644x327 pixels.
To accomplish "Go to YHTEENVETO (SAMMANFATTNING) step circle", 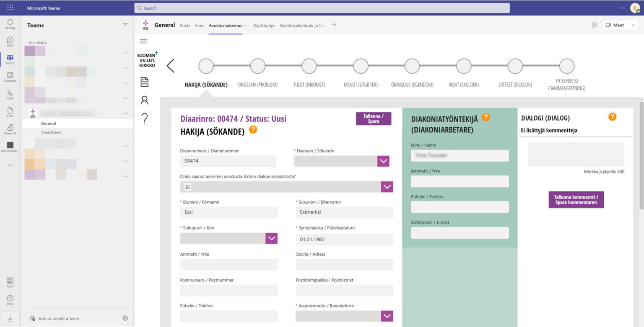I will (x=567, y=66).
